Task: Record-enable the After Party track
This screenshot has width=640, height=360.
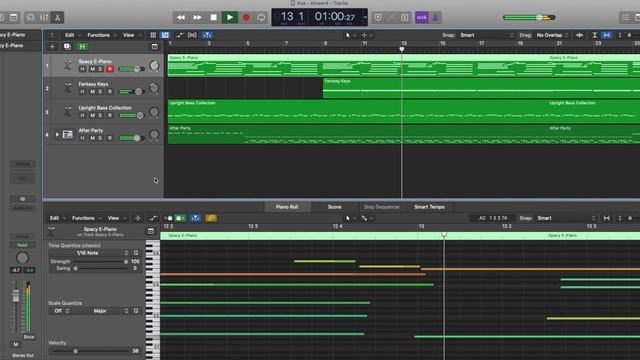Action: 110,138
